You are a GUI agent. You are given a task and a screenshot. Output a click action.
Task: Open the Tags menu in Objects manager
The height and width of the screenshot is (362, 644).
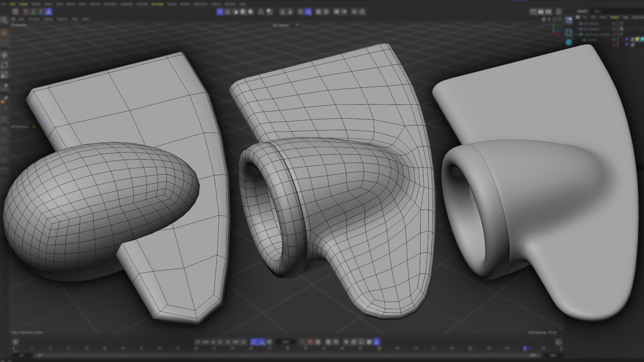[x=625, y=17]
